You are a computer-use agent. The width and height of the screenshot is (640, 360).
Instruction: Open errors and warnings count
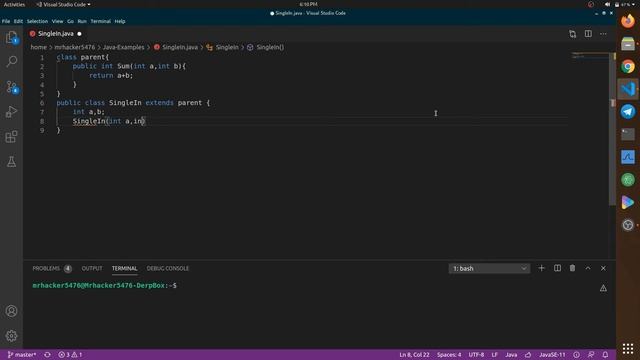click(x=70, y=355)
